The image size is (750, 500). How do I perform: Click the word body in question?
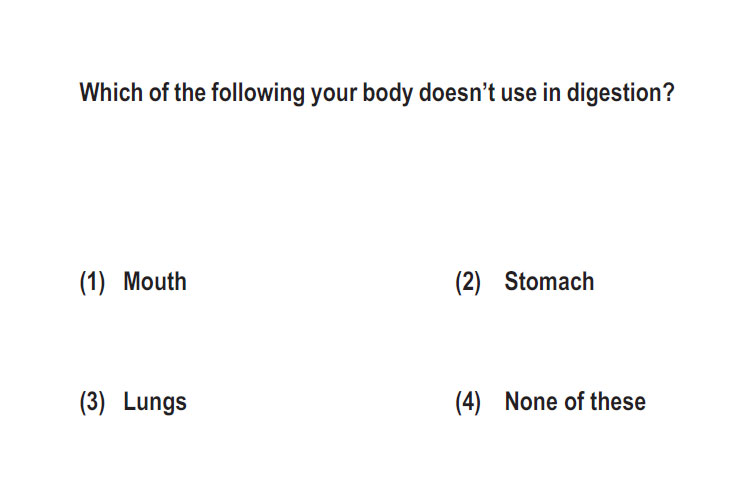387,93
